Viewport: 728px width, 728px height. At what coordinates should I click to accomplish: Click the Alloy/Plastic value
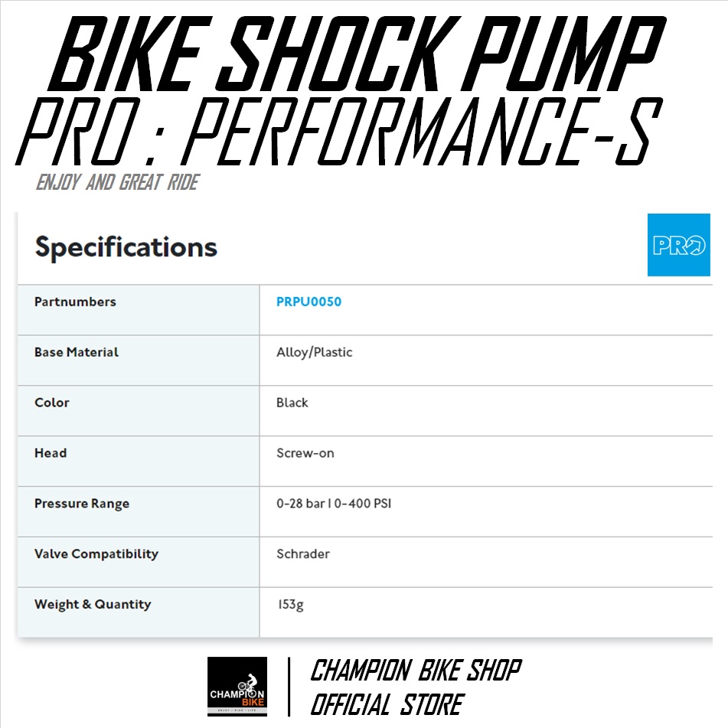pos(314,352)
